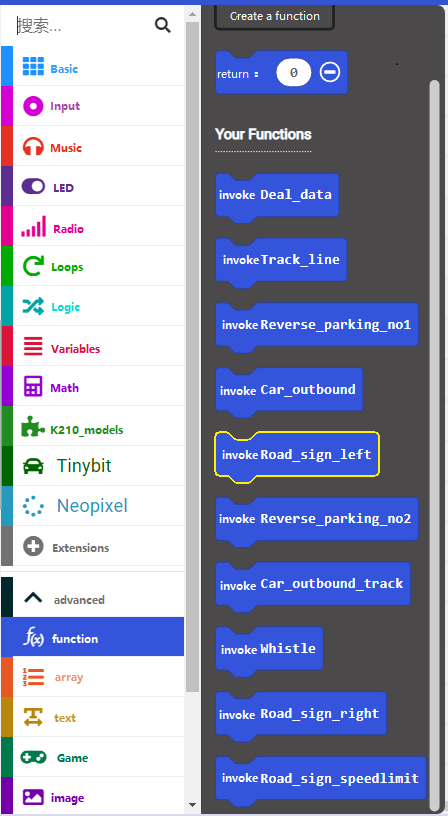Click the Music headphones icon
448x816 pixels.
33,147
